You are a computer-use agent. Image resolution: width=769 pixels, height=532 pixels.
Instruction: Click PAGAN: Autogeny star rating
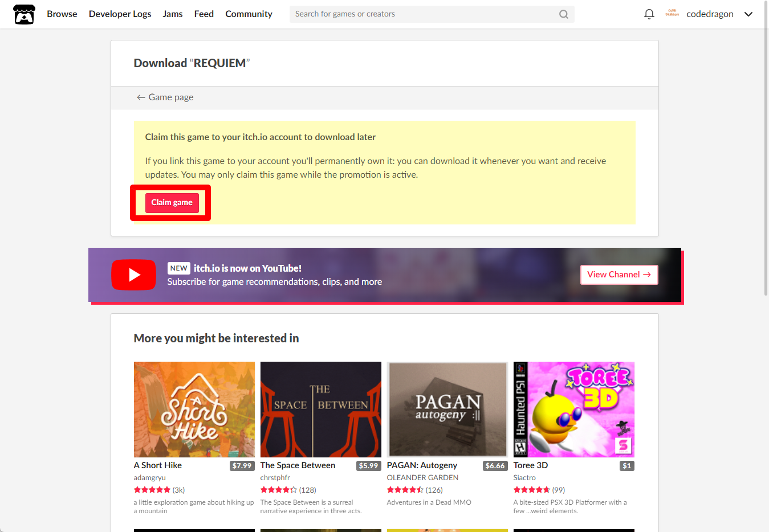click(405, 490)
